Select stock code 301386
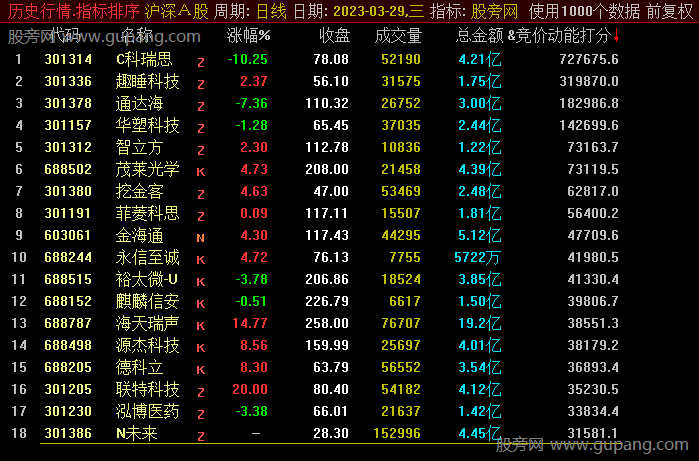Image resolution: width=699 pixels, height=461 pixels. pos(68,433)
